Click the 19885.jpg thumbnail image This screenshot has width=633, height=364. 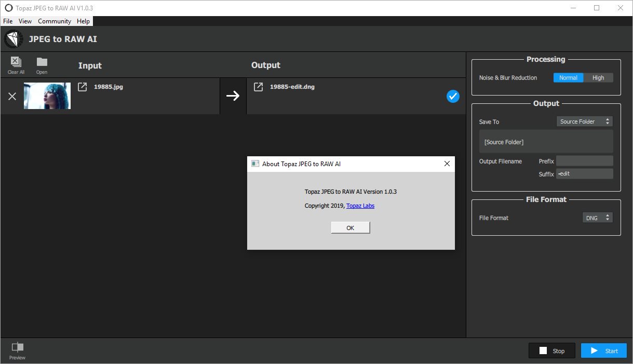pos(47,96)
